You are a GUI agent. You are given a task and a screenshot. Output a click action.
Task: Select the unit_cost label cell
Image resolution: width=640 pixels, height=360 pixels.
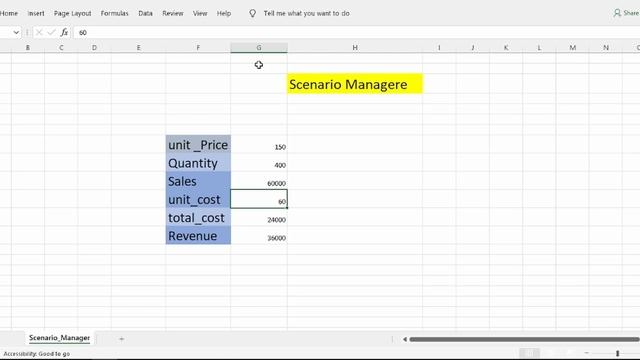click(x=198, y=199)
